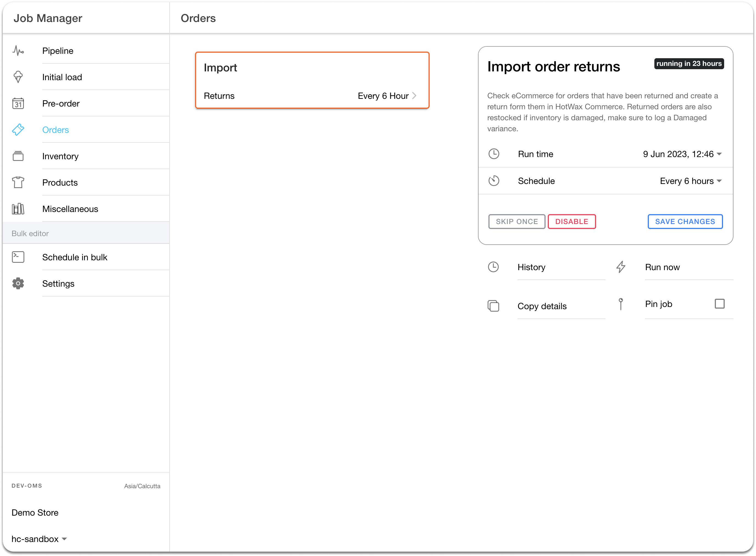Image resolution: width=756 pixels, height=556 pixels.
Task: Click the Miscellaneous books icon
Action: (18, 209)
